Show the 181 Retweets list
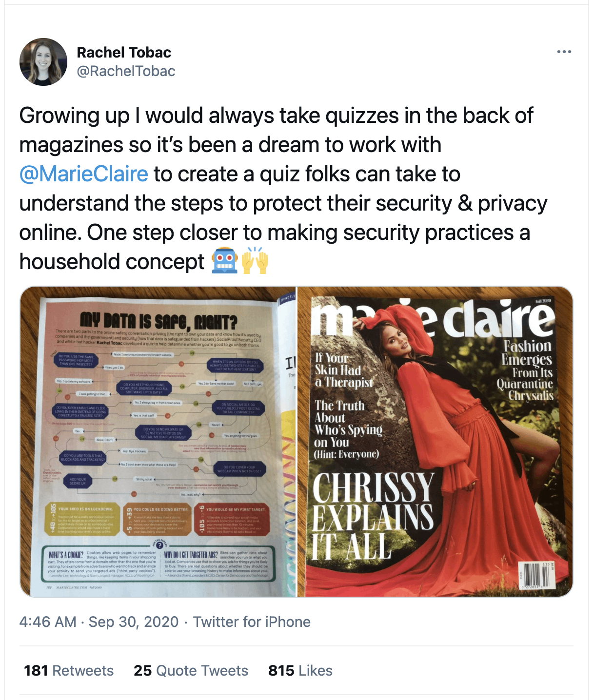 [x=69, y=671]
